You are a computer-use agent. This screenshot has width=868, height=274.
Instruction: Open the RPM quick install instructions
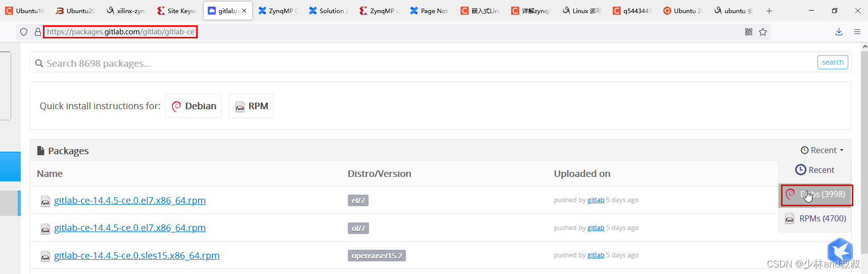251,106
